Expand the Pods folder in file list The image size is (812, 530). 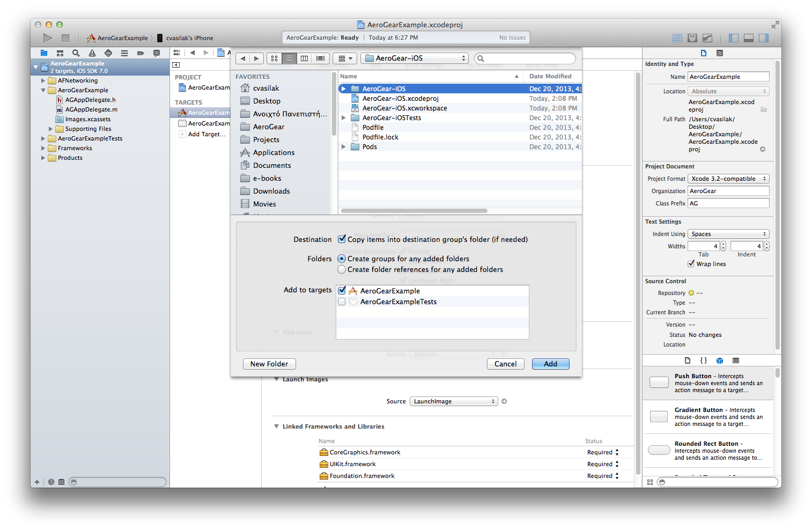344,147
